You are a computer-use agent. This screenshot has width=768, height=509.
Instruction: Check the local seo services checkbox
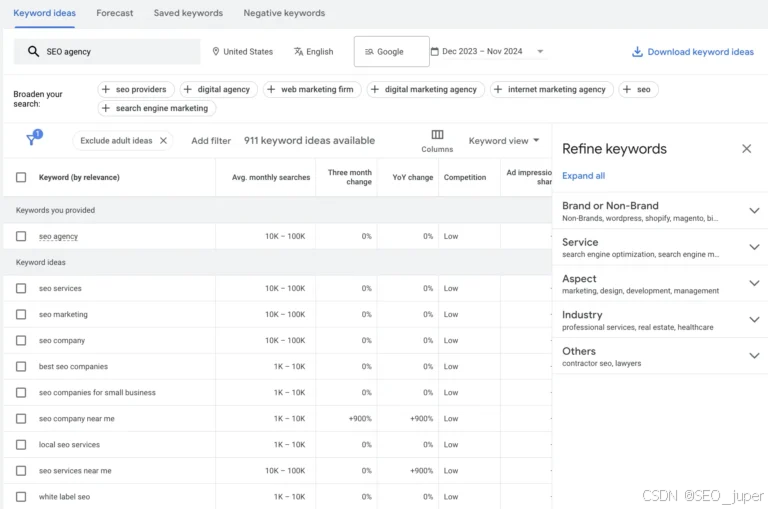21,444
